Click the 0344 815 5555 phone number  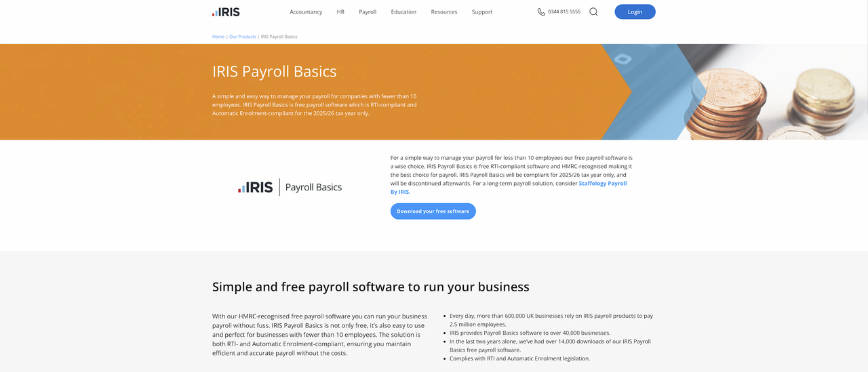tap(564, 12)
